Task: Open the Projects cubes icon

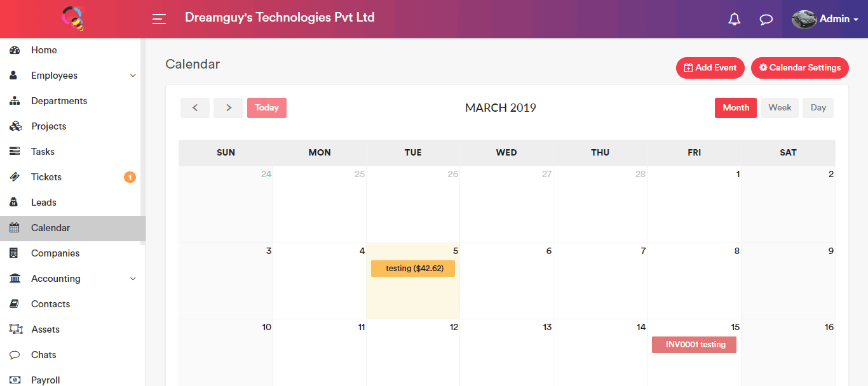Action: 15,126
